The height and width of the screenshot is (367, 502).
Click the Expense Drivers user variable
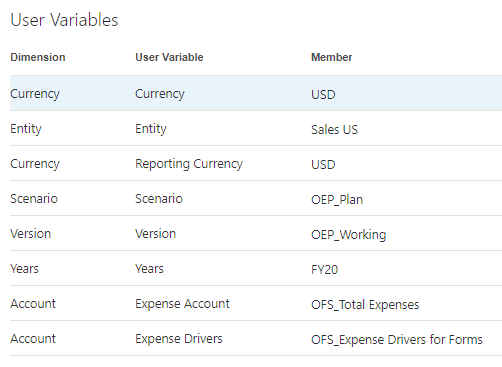179,339
